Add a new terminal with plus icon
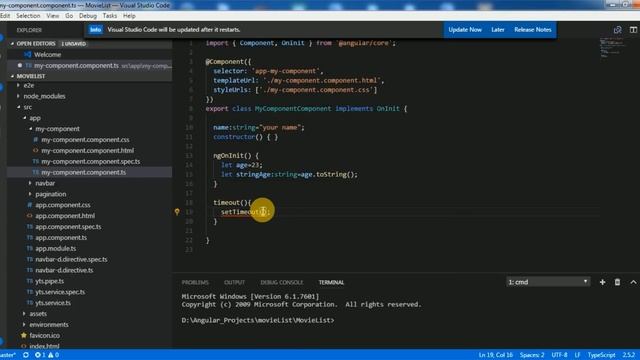 [x=602, y=282]
